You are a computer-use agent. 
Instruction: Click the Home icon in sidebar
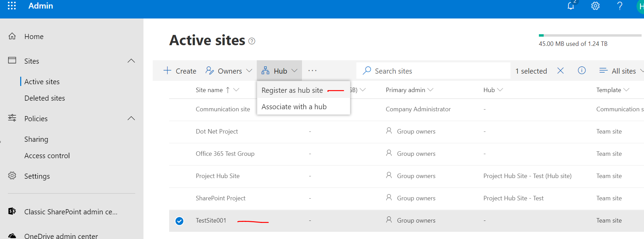pyautogui.click(x=12, y=36)
